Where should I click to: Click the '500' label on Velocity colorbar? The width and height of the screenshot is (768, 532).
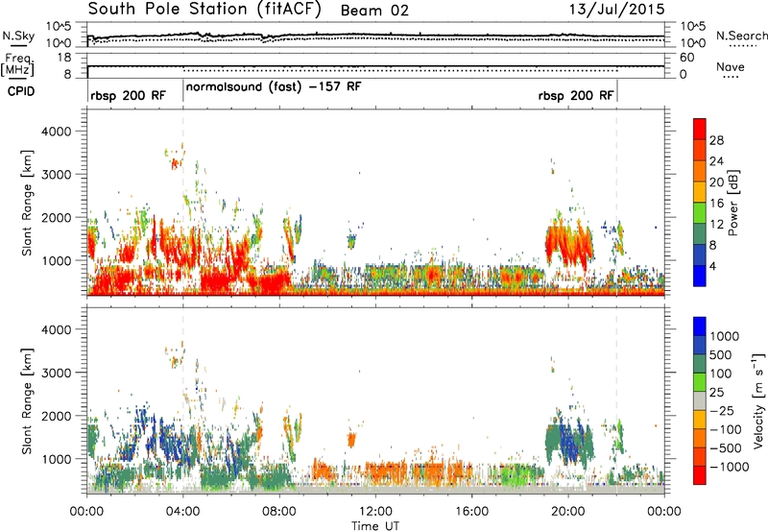point(719,354)
